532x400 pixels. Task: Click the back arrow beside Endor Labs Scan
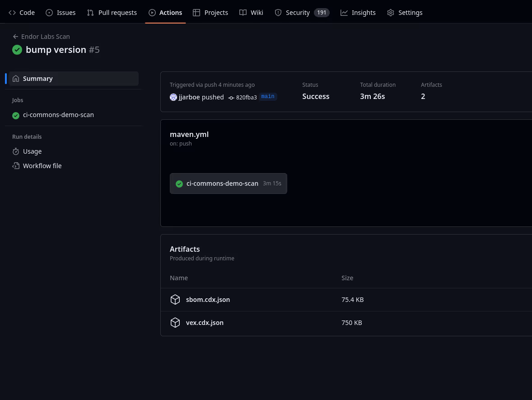click(16, 36)
